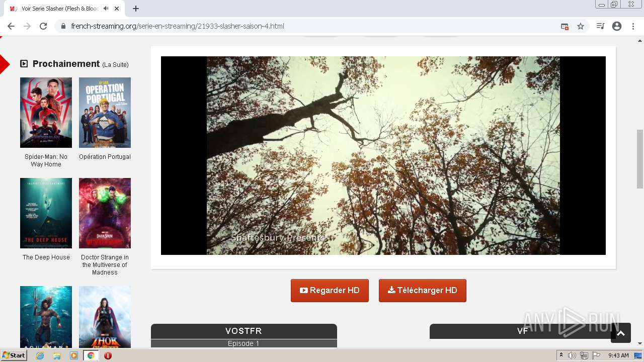Open the VOSTFR episode list header

(x=244, y=331)
